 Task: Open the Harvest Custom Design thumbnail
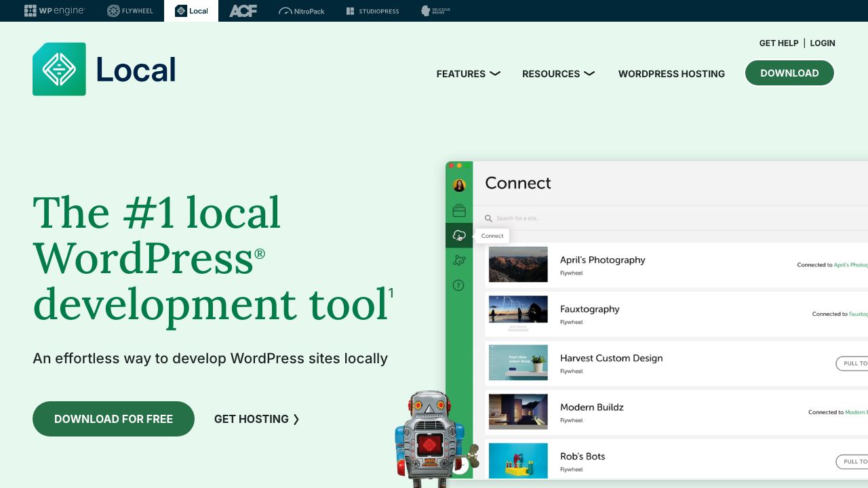518,363
